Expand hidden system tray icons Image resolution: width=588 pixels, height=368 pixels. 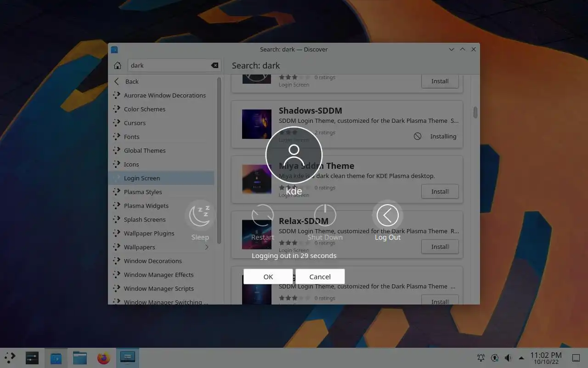[x=521, y=357]
